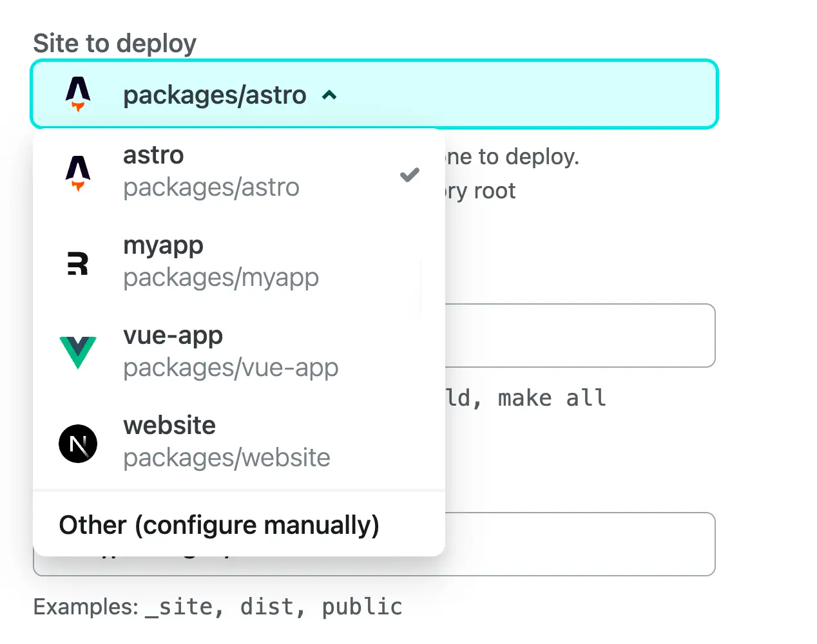
Task: Click the checkmark on the astro option
Action: (410, 175)
